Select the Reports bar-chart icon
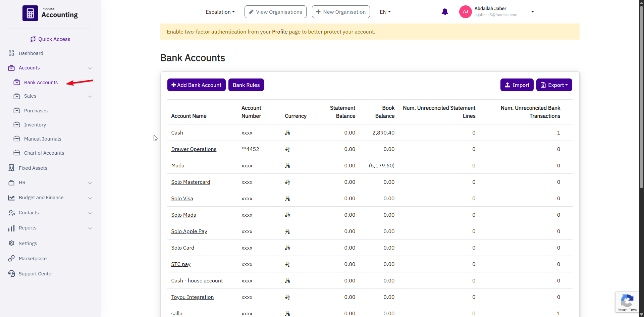Image resolution: width=644 pixels, height=317 pixels. coord(11,228)
